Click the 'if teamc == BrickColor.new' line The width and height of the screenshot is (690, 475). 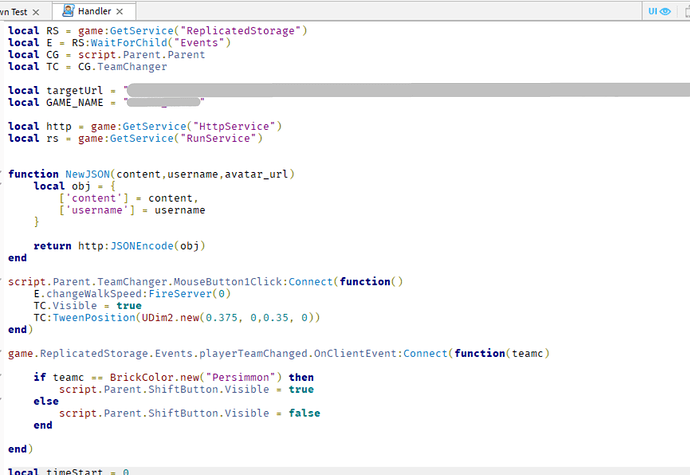click(x=174, y=377)
